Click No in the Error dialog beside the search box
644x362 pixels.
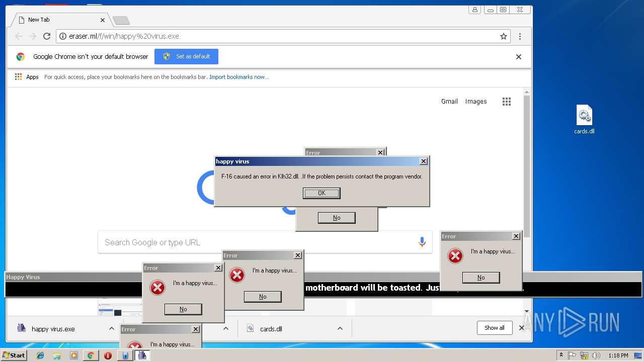pyautogui.click(x=263, y=297)
